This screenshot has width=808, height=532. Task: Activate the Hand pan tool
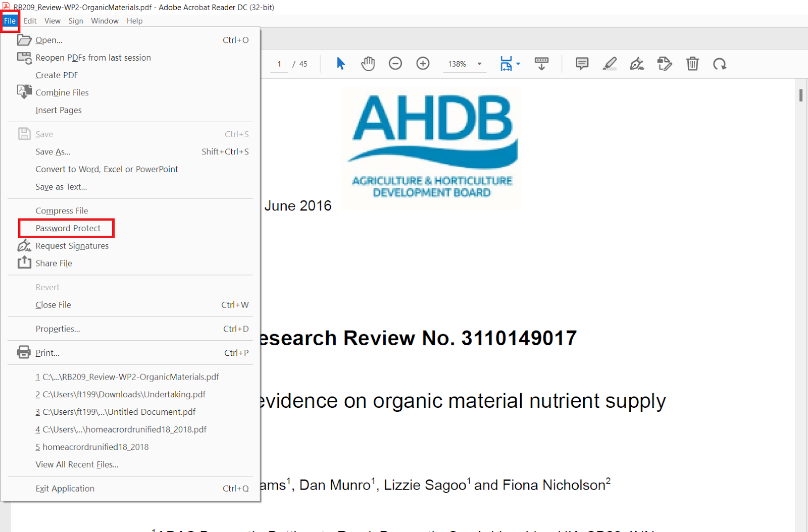tap(368, 64)
